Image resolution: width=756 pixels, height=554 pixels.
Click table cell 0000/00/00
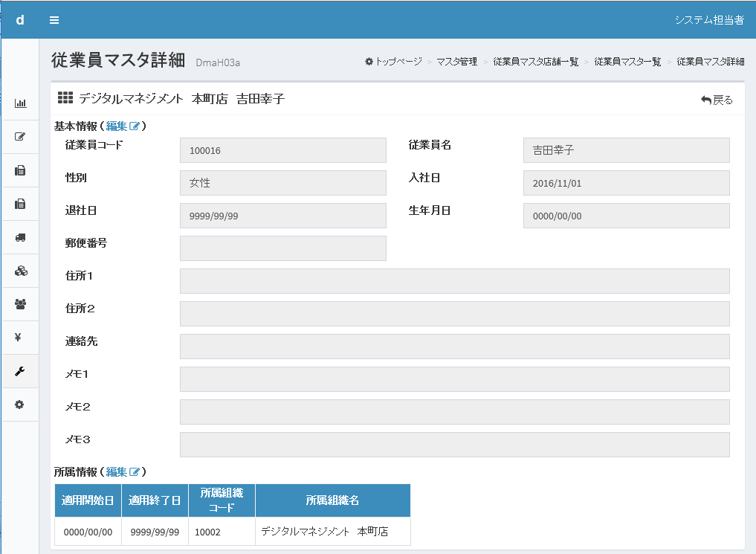pos(88,532)
